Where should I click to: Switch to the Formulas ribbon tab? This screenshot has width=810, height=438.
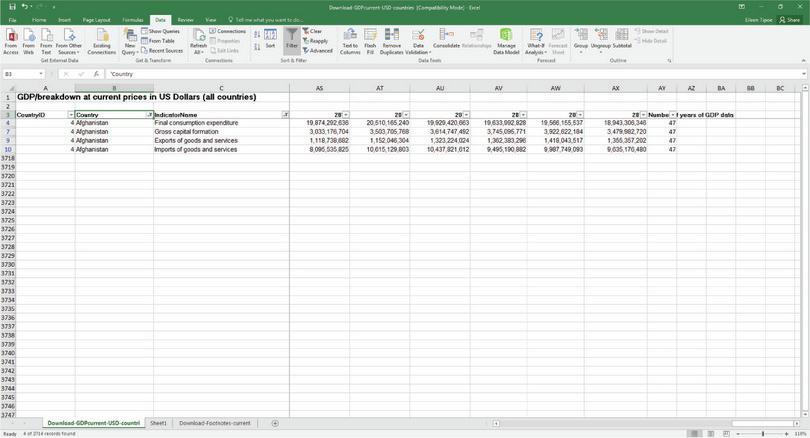(x=133, y=20)
